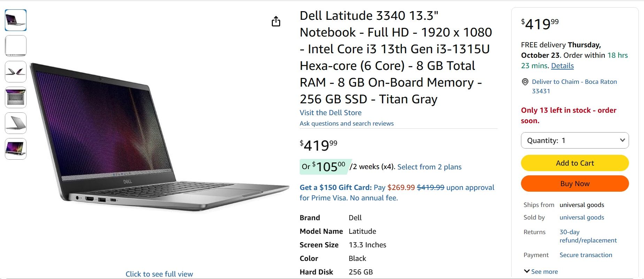Image resolution: width=644 pixels, height=279 pixels.
Task: Click the keyboard top-down view thumbnail
Action: pos(15,97)
